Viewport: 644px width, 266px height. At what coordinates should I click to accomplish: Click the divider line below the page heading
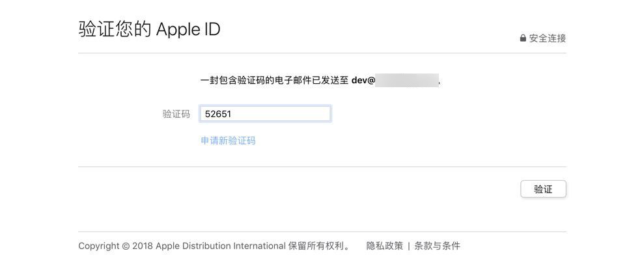[322, 53]
